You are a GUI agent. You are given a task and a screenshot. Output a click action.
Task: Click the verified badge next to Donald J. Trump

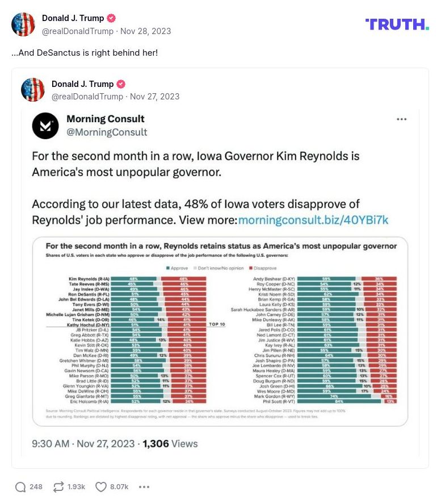coord(111,18)
